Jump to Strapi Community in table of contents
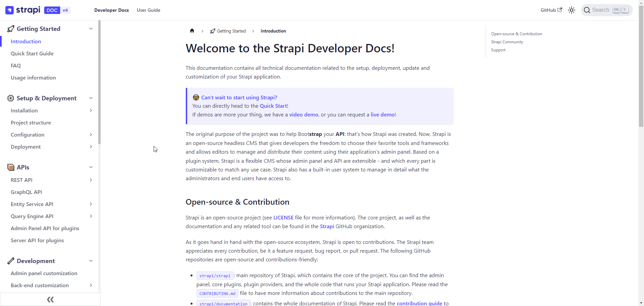The image size is (644, 306). (507, 42)
